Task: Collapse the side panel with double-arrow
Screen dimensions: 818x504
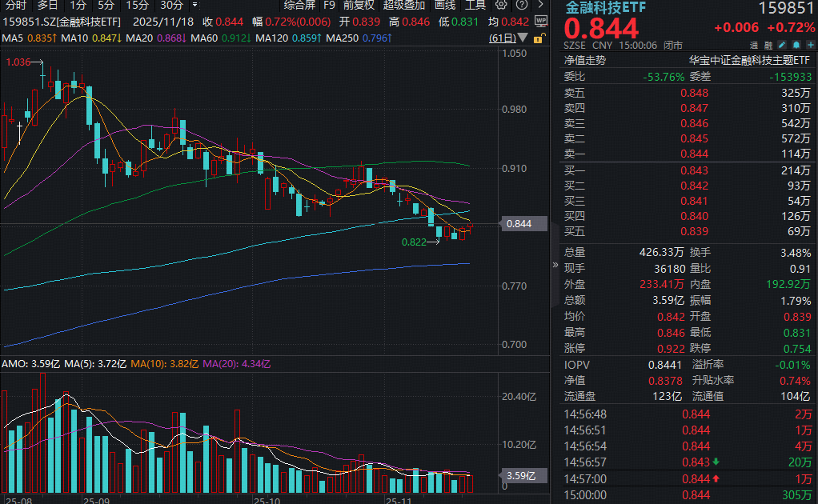Action: (x=555, y=264)
